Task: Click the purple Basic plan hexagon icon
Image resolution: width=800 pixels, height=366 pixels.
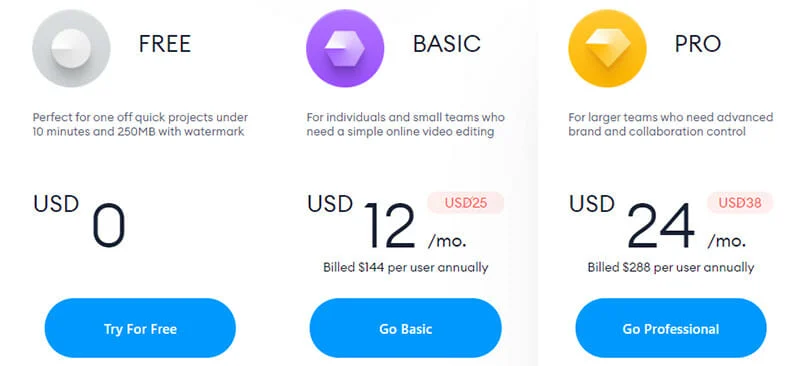Action: 345,48
